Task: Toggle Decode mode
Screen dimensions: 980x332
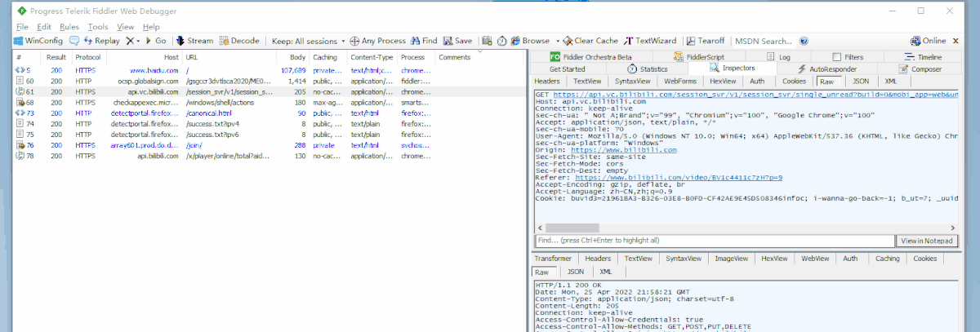Action: 239,40
